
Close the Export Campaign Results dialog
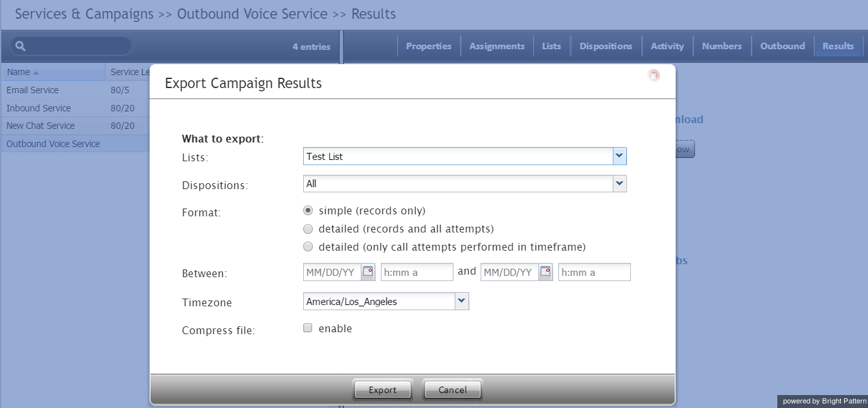point(654,76)
